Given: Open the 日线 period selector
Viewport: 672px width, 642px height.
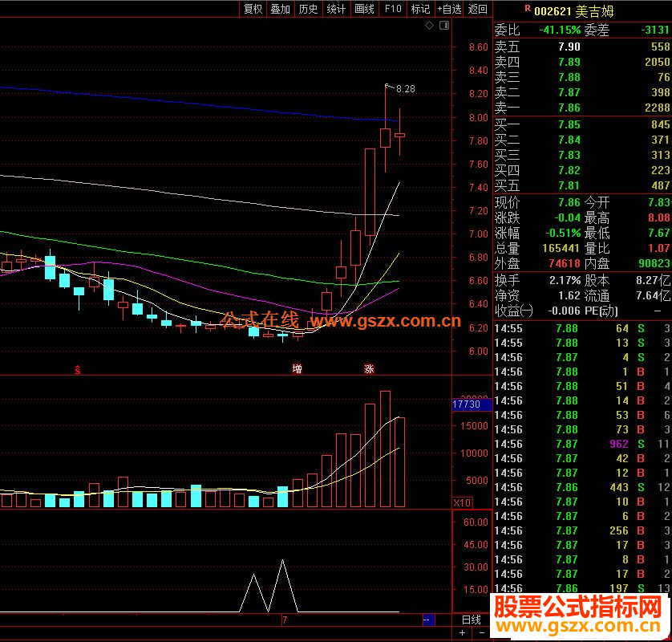Looking at the screenshot, I should 472,620.
